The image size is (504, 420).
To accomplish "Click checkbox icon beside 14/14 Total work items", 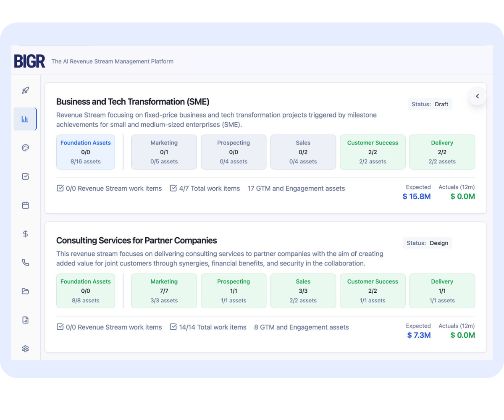I will (x=173, y=327).
